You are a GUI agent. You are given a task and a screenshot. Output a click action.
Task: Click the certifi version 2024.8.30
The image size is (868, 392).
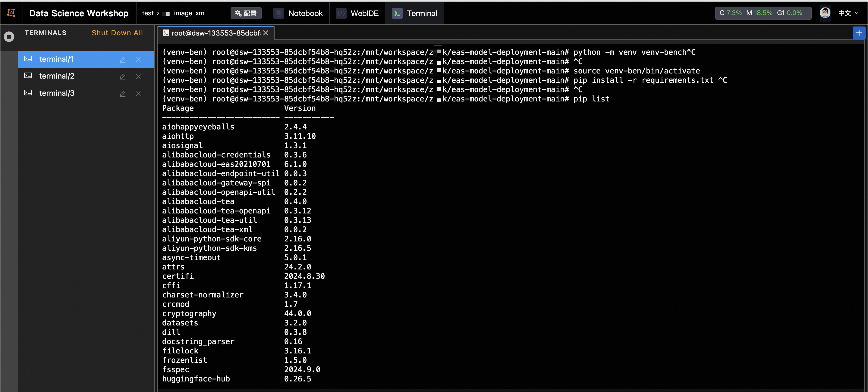(x=304, y=276)
